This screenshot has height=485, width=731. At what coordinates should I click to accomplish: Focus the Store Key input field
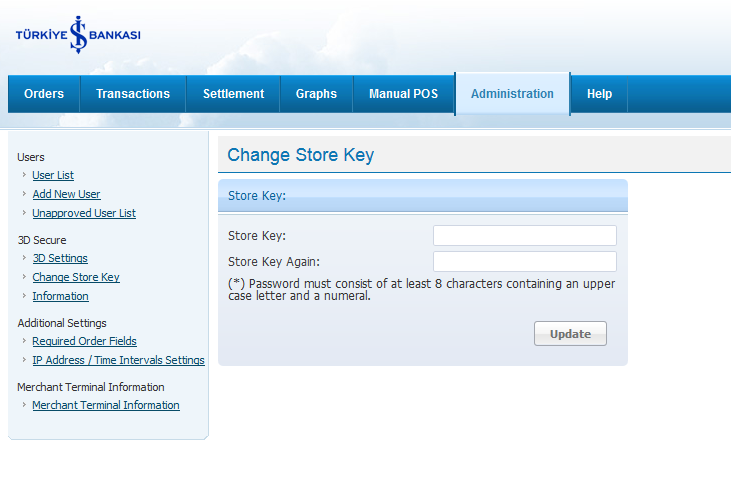(x=524, y=236)
